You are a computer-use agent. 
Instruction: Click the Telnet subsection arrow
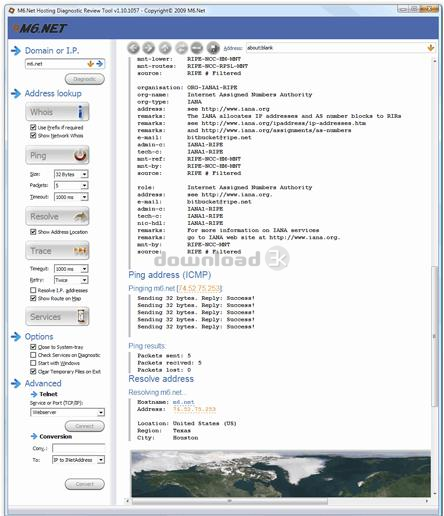(34, 394)
